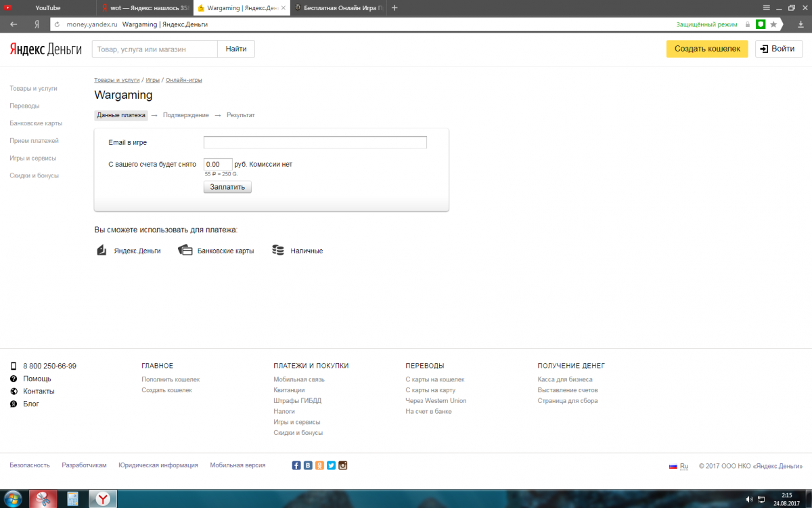Viewport: 812px width, 508px height.
Task: Focus the payment amount field showing 0.00
Action: (x=218, y=164)
